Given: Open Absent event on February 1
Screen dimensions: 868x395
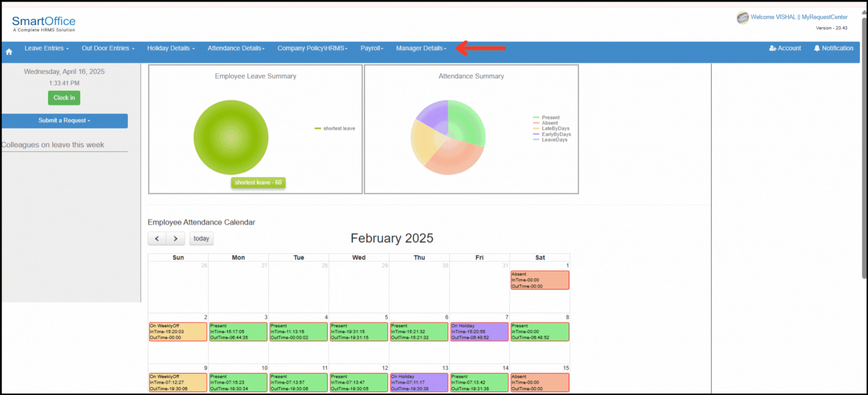Looking at the screenshot, I should [540, 280].
